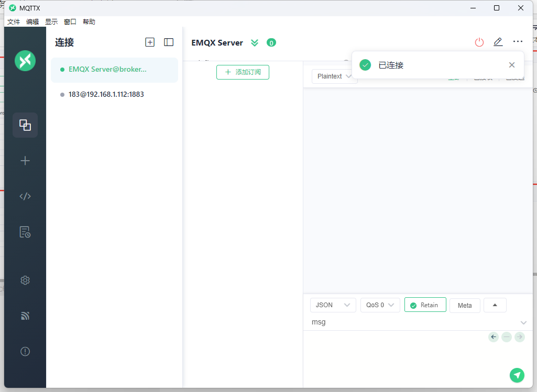The image size is (537, 392).
Task: Click the EMQX Server connection title
Action: click(x=217, y=43)
